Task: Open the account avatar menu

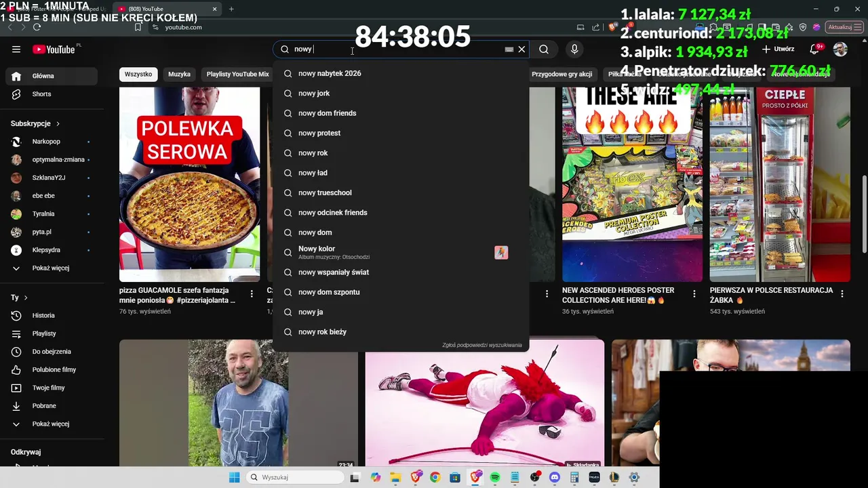Action: coord(840,49)
